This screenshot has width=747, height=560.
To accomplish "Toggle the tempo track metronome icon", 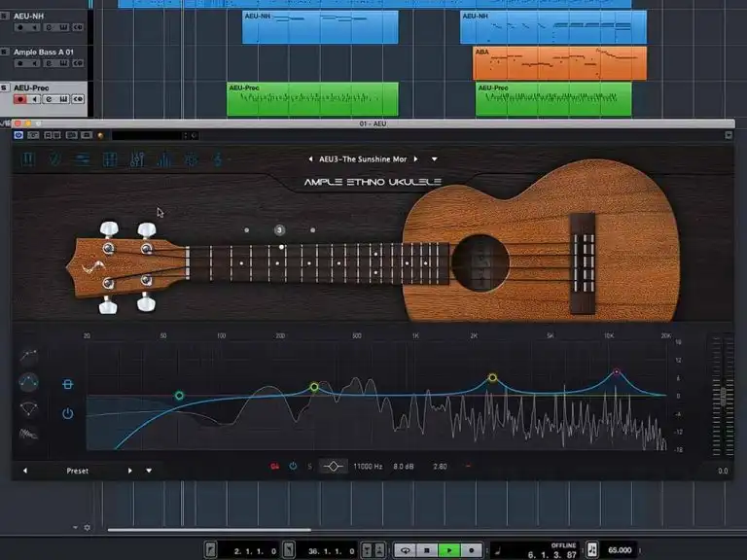I will point(592,550).
